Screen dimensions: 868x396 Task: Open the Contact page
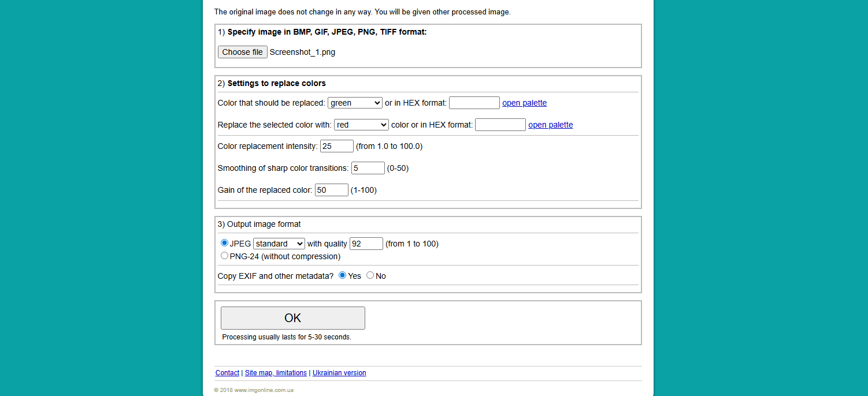(x=227, y=372)
